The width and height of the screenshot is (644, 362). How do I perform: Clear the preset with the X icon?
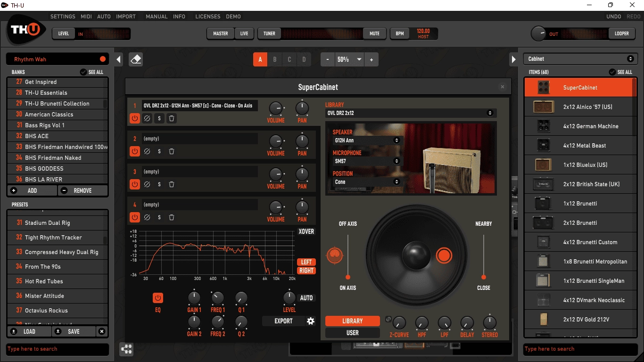tap(102, 331)
